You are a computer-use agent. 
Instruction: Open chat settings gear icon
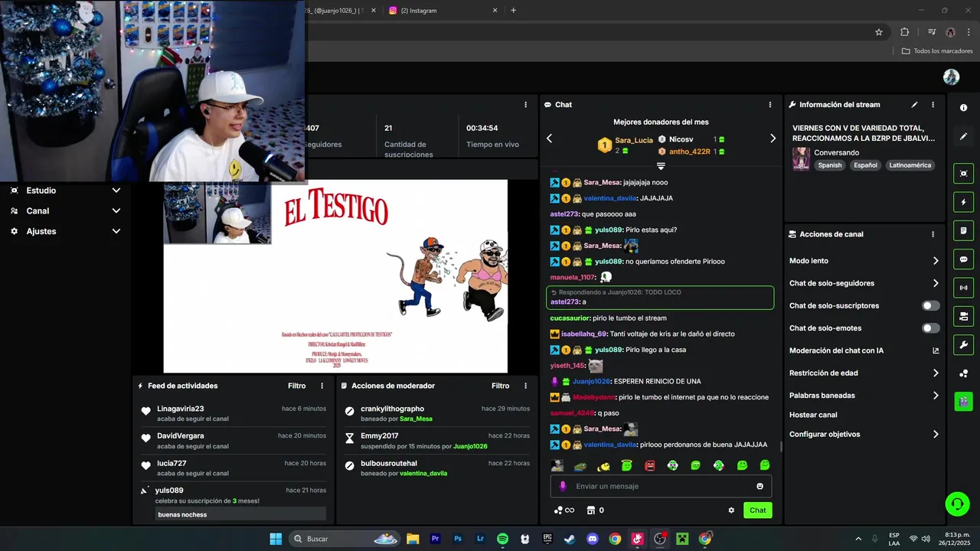731,510
